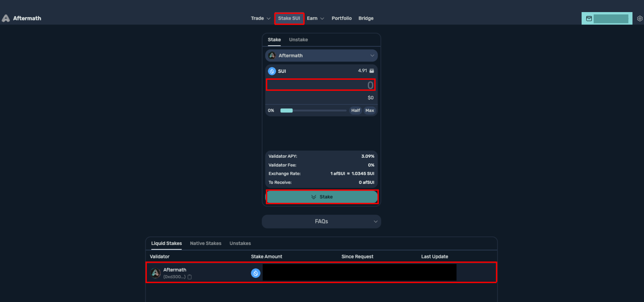Screen dimensions: 644x302
Task: Click the SUI token icon in stake form
Action: click(x=272, y=71)
